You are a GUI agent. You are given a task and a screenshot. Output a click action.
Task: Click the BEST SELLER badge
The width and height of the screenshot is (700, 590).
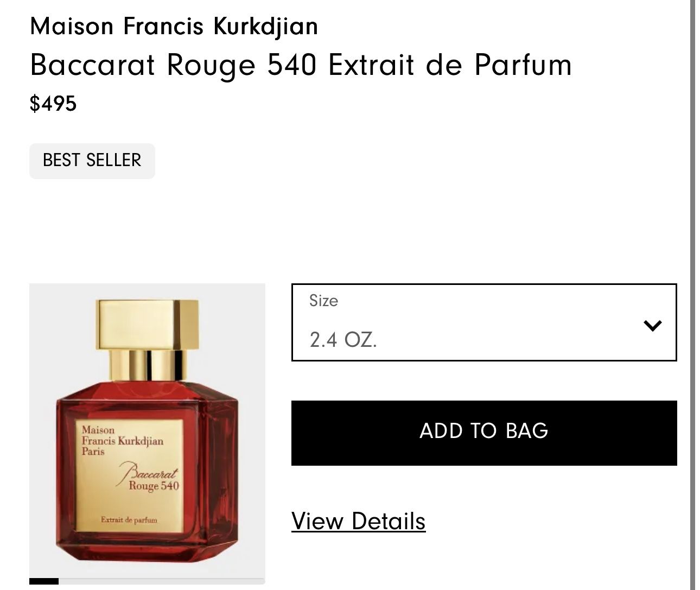[92, 161]
